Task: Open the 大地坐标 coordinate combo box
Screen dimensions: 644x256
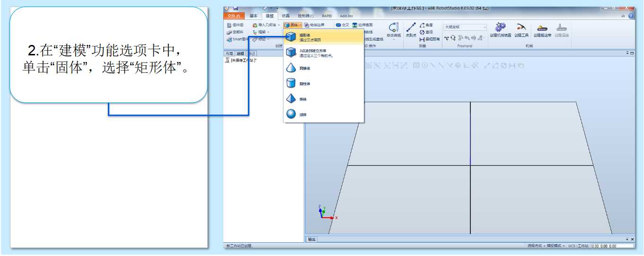Action: 465,27
